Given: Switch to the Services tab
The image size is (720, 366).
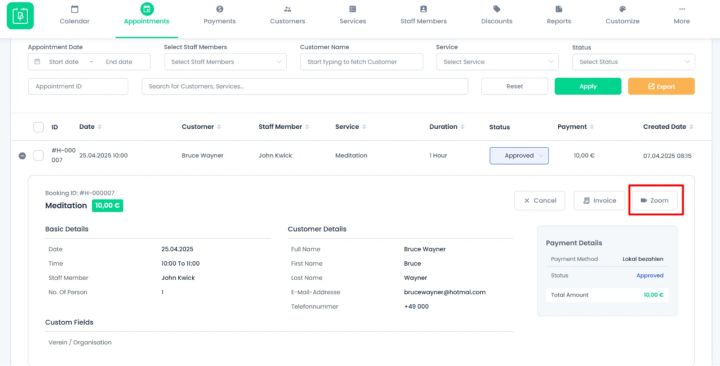Looking at the screenshot, I should pyautogui.click(x=353, y=16).
